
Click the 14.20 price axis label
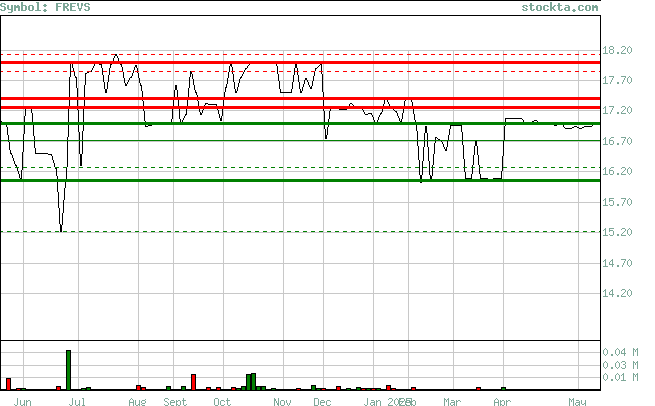[617, 293]
